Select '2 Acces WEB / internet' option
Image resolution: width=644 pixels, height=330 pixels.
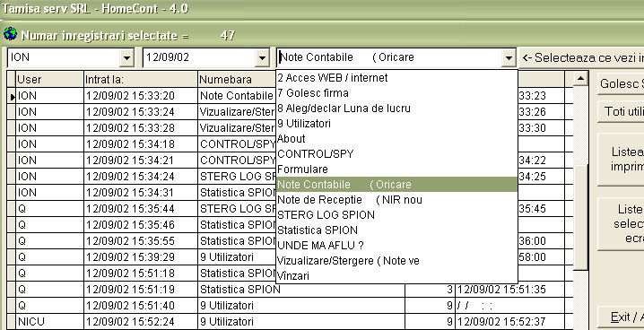tap(396, 78)
